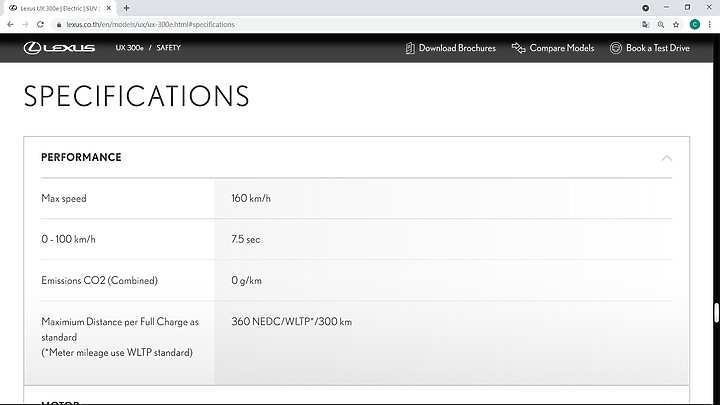
Task: Click the steering wheel test drive icon
Action: point(616,48)
